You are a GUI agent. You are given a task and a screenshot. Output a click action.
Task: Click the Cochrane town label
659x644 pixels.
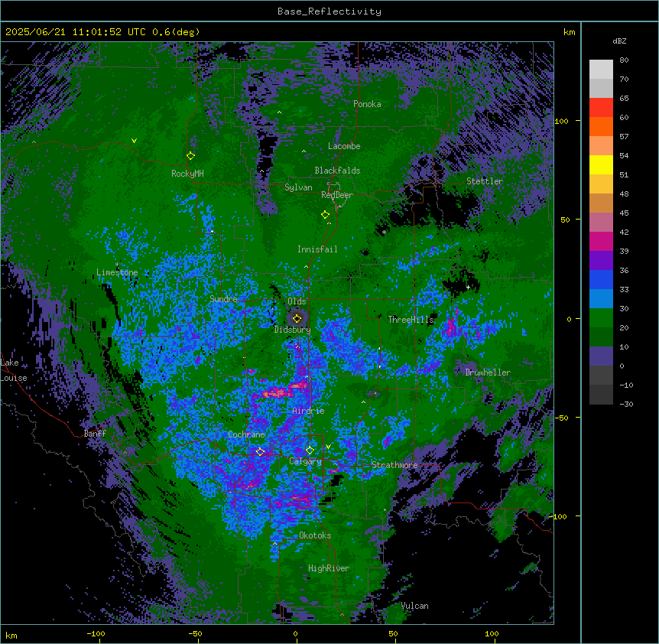[x=246, y=434]
